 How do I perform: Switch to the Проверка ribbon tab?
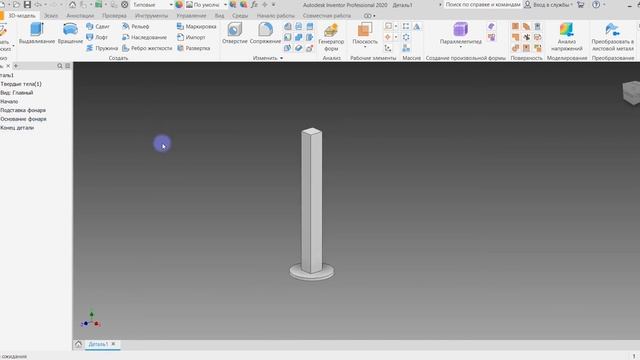[x=114, y=16]
